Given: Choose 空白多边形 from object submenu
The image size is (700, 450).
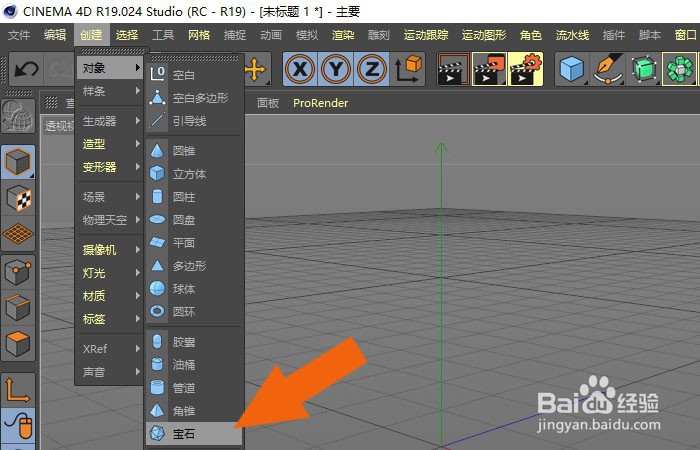Looking at the screenshot, I should 195,98.
